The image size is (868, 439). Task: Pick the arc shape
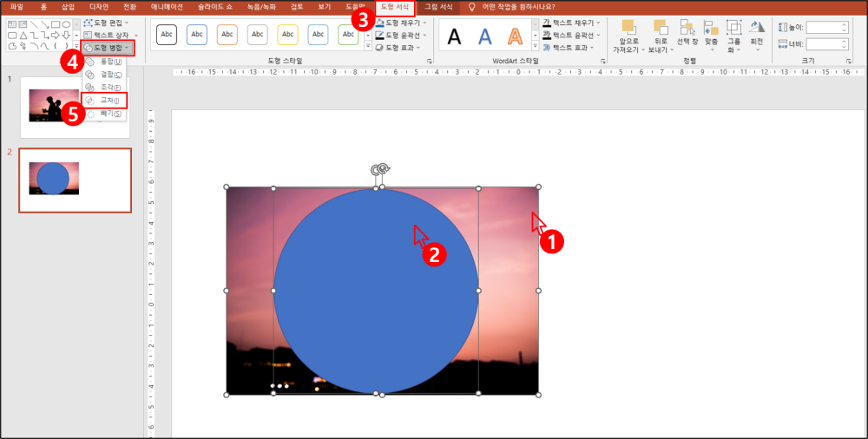35,46
